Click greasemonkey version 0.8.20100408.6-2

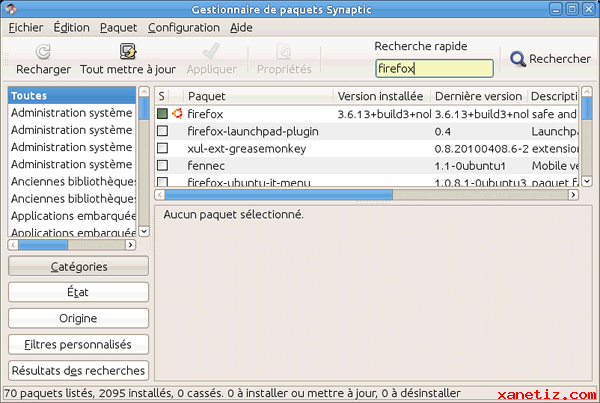(x=481, y=148)
